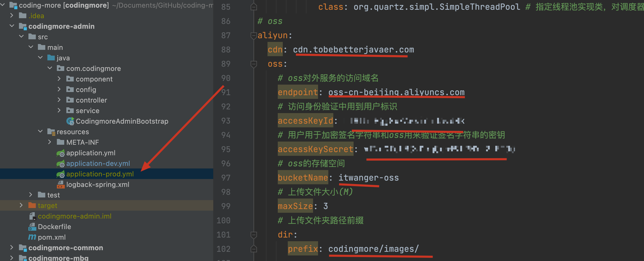Viewport: 644px width, 261px height.
Task: Click the codingmore-admin.iml file icon
Action: point(32,216)
